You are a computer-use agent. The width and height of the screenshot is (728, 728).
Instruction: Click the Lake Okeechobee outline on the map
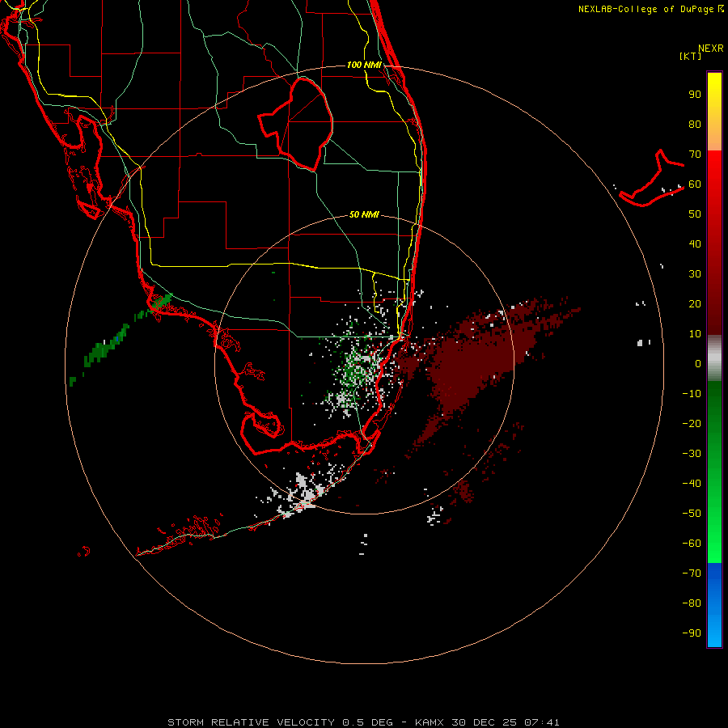point(295,123)
